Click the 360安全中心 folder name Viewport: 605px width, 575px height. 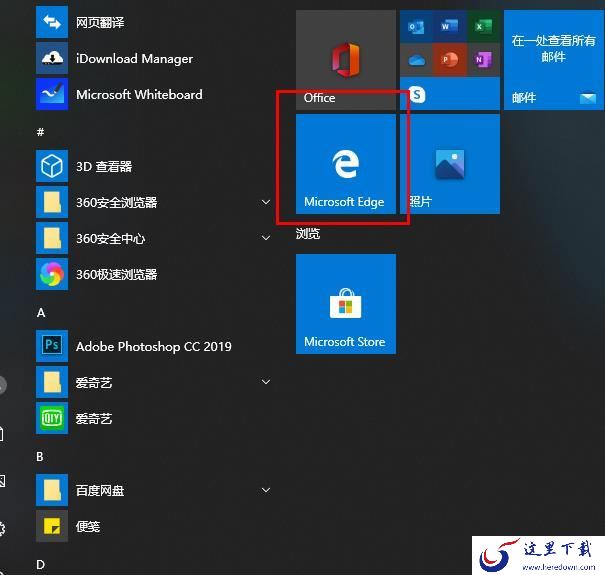[x=110, y=238]
